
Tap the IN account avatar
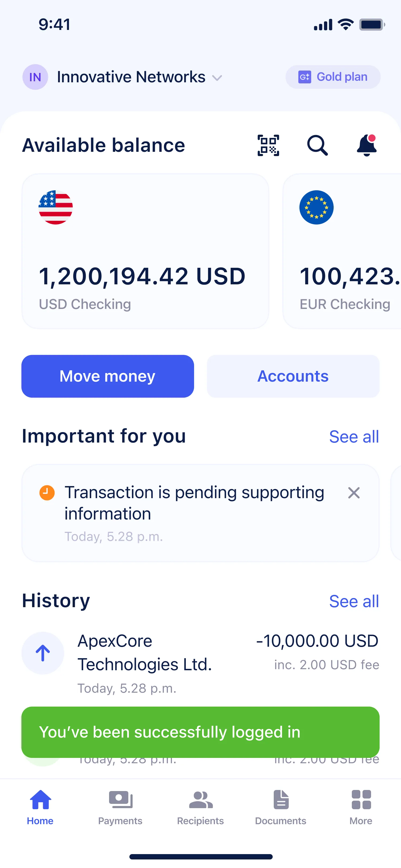pyautogui.click(x=35, y=77)
